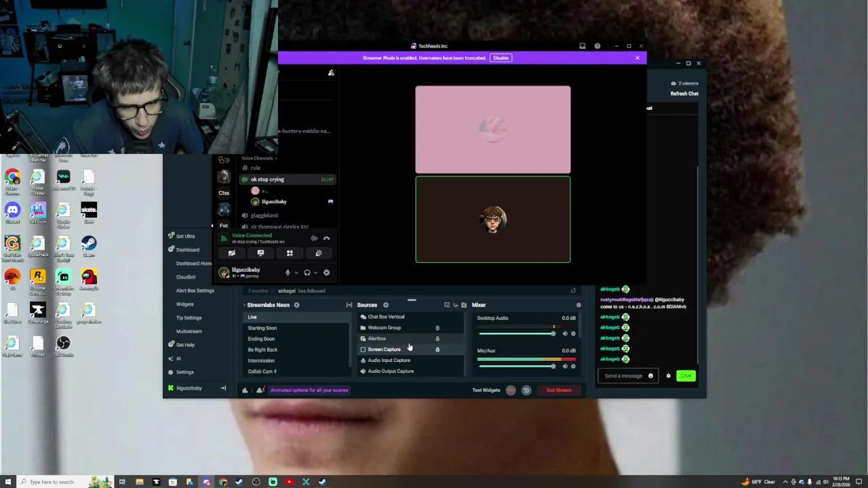Turn on Discord camera button
This screenshot has width=868, height=488.
232,253
